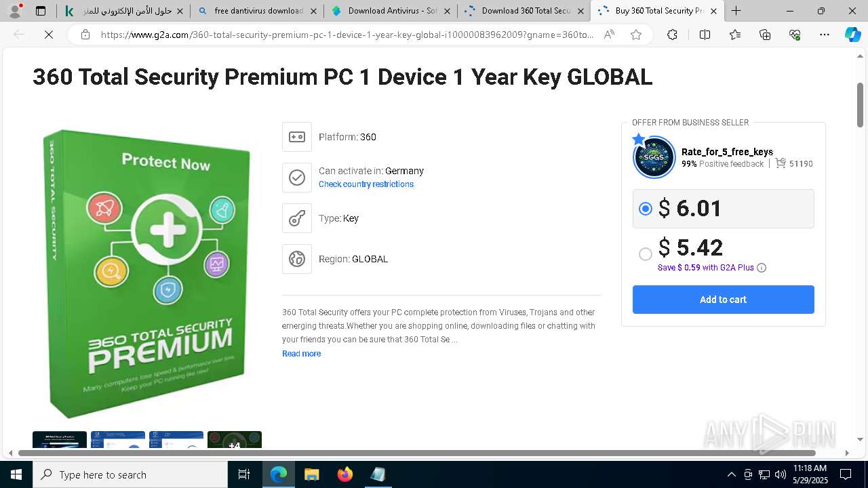
Task: Launch Firefox from the taskbar
Action: (345, 474)
